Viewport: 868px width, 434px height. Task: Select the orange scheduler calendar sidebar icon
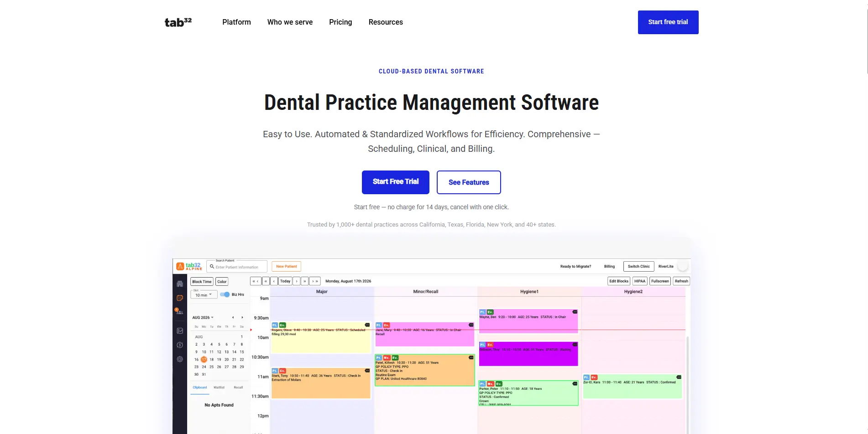(x=180, y=298)
